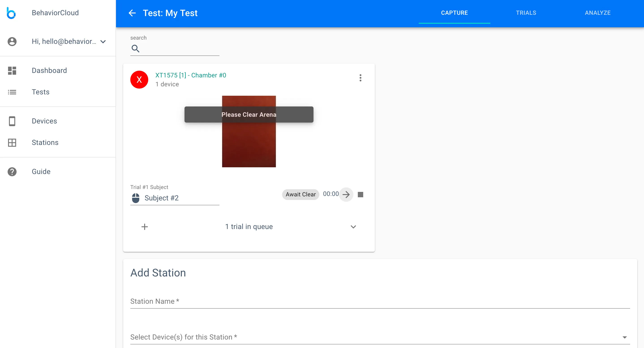This screenshot has width=644, height=348.
Task: Click the Await Clear status chip
Action: pyautogui.click(x=301, y=194)
